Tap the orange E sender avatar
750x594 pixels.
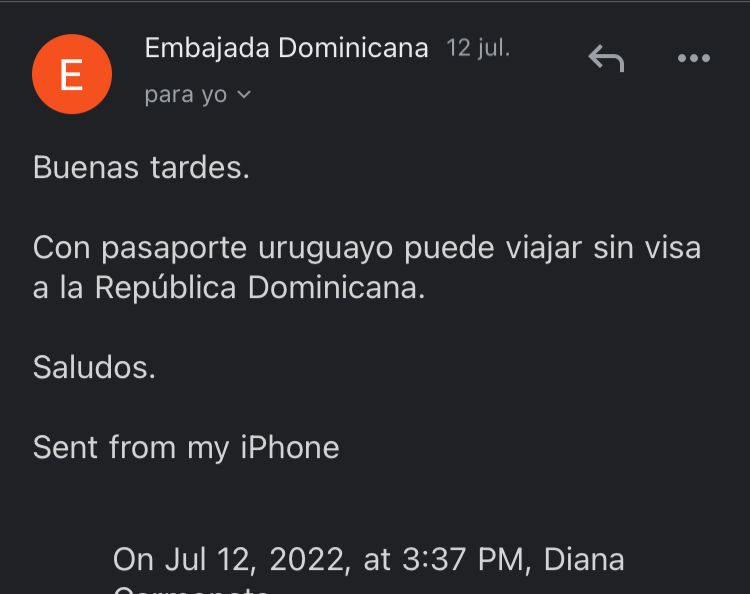click(x=71, y=75)
